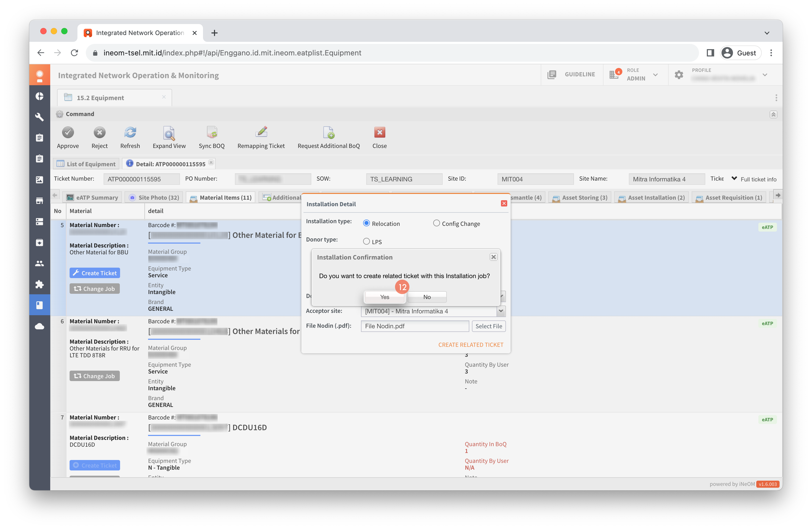Close the Installation Detail red X
The image size is (812, 529).
click(504, 204)
